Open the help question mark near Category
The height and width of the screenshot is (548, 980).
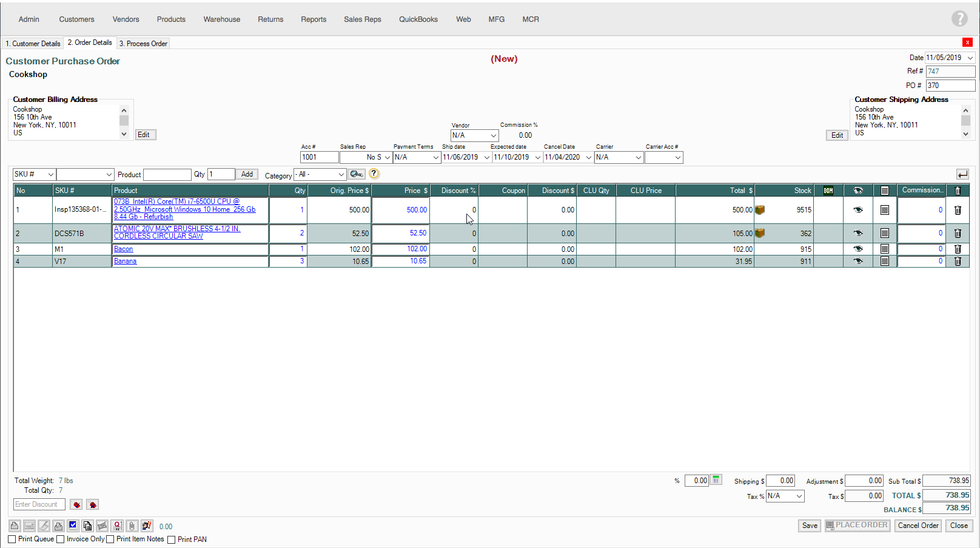tap(374, 174)
